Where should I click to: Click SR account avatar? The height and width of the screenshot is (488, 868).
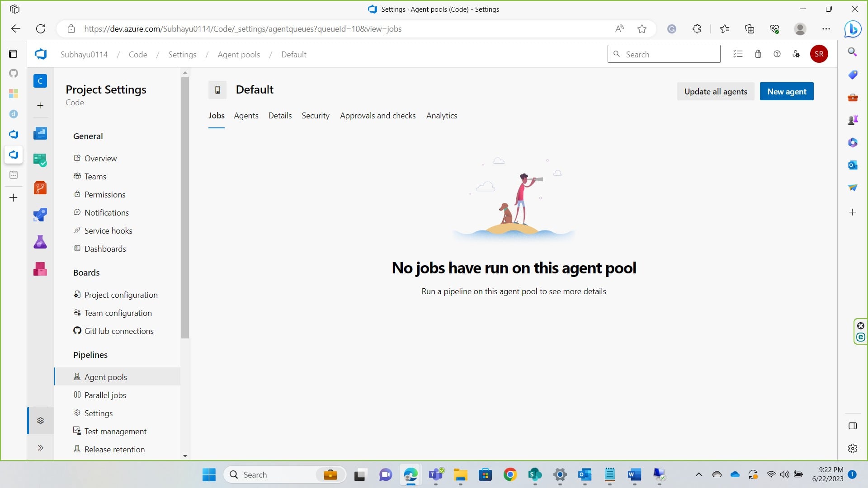point(819,54)
